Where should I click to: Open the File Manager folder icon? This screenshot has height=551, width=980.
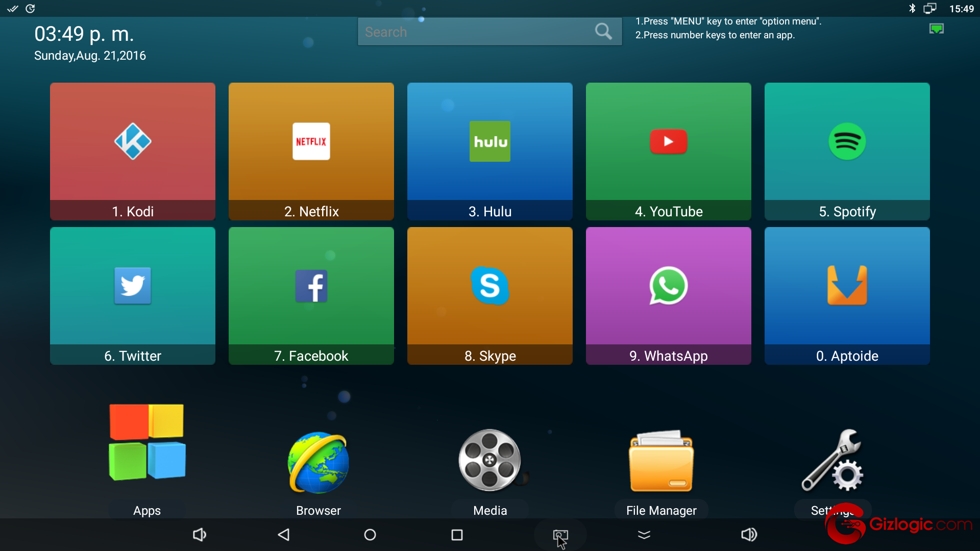click(x=661, y=461)
